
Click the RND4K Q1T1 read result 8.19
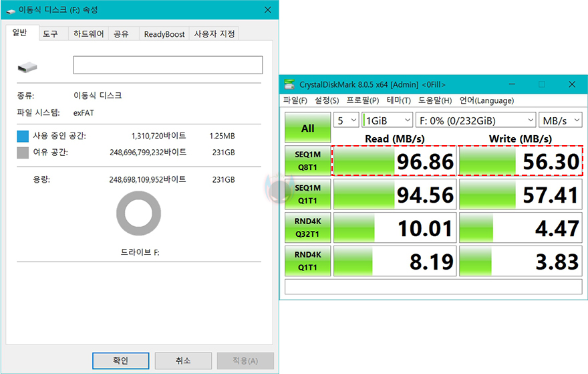[x=395, y=261]
